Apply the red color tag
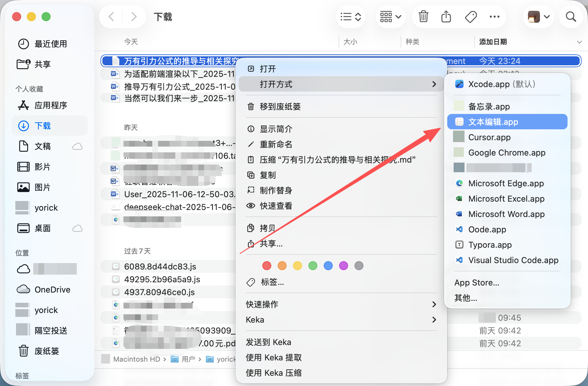 click(266, 266)
